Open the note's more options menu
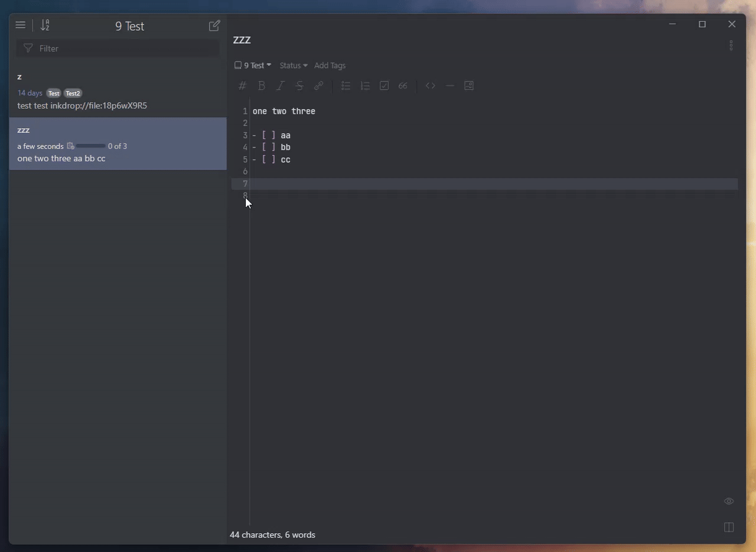The width and height of the screenshot is (756, 552). [x=731, y=45]
